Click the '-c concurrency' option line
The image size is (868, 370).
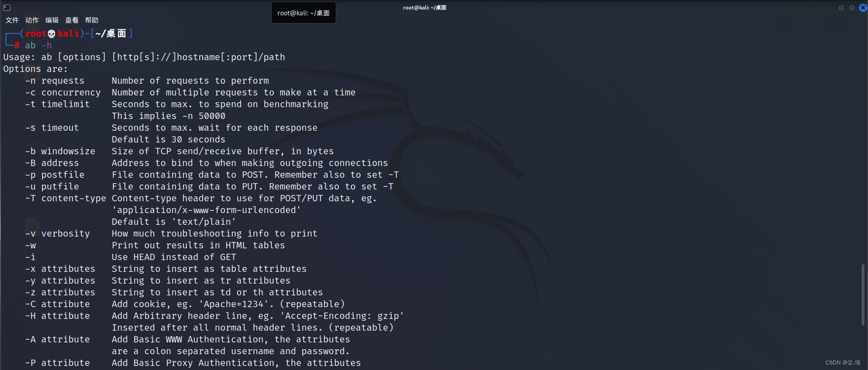(190, 92)
